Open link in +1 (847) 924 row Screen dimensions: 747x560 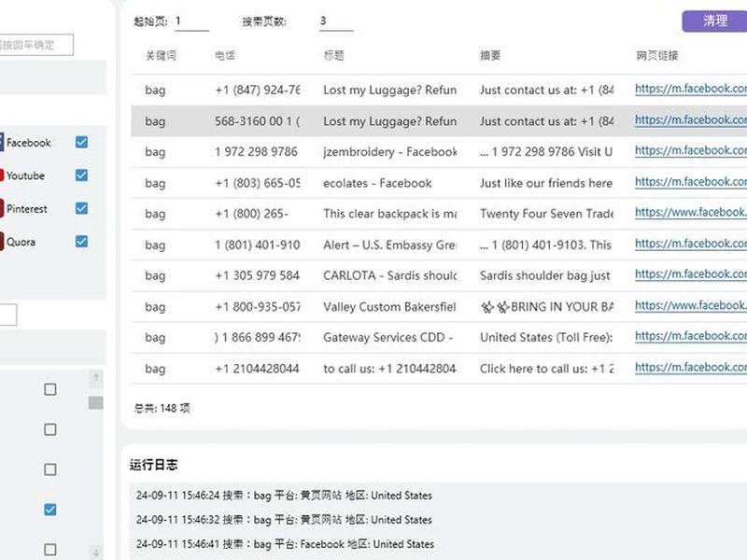tap(691, 89)
